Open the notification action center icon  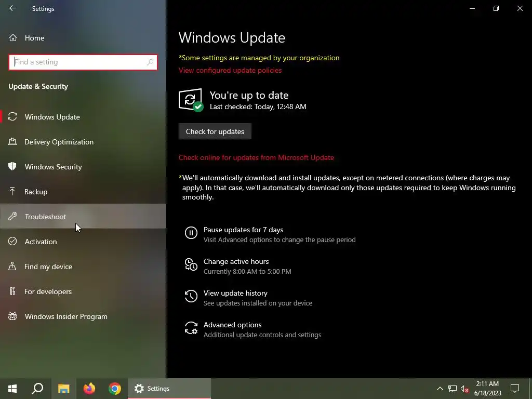(x=515, y=389)
